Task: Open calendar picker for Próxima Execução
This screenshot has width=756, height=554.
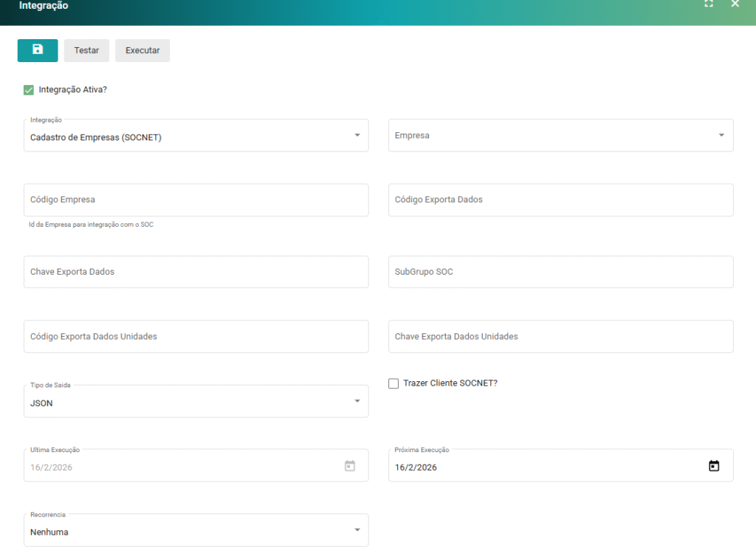Action: 713,466
